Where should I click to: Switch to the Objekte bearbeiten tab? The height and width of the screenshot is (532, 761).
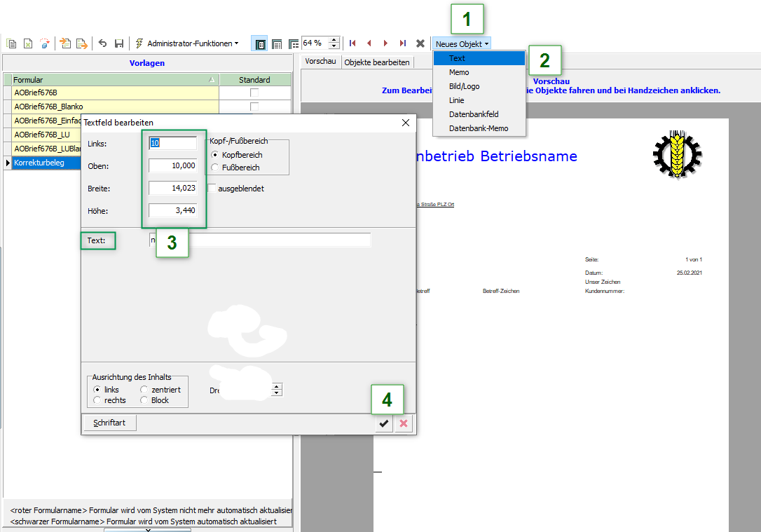(376, 62)
